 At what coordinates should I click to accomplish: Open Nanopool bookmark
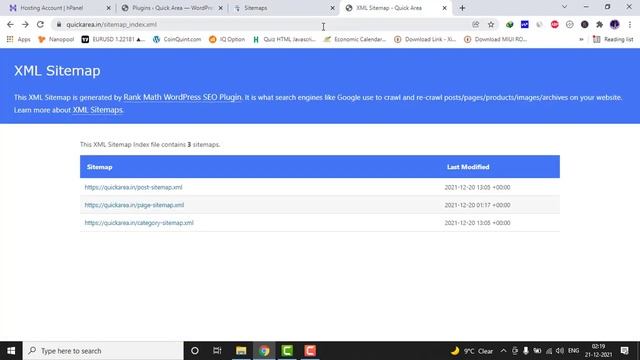tap(56, 39)
